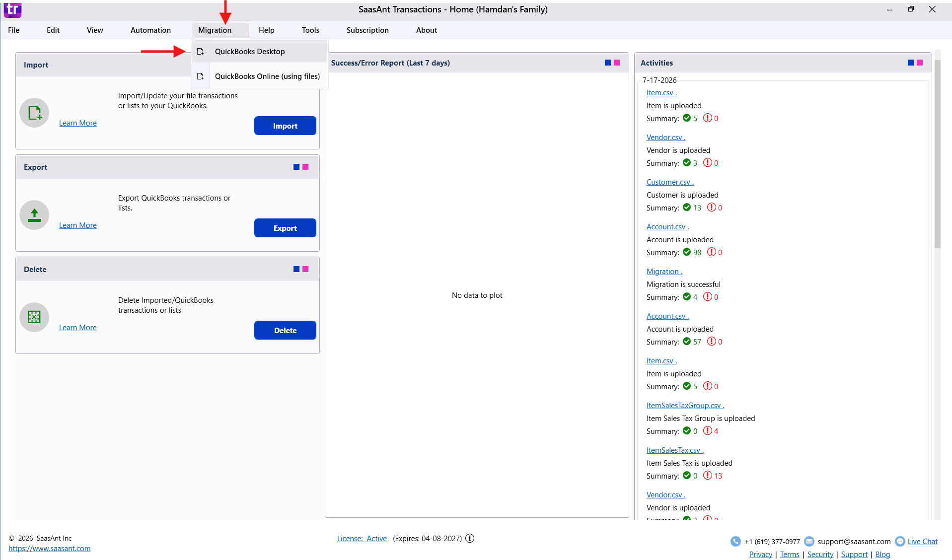Open the Migration activity link
952x560 pixels.
tap(664, 272)
